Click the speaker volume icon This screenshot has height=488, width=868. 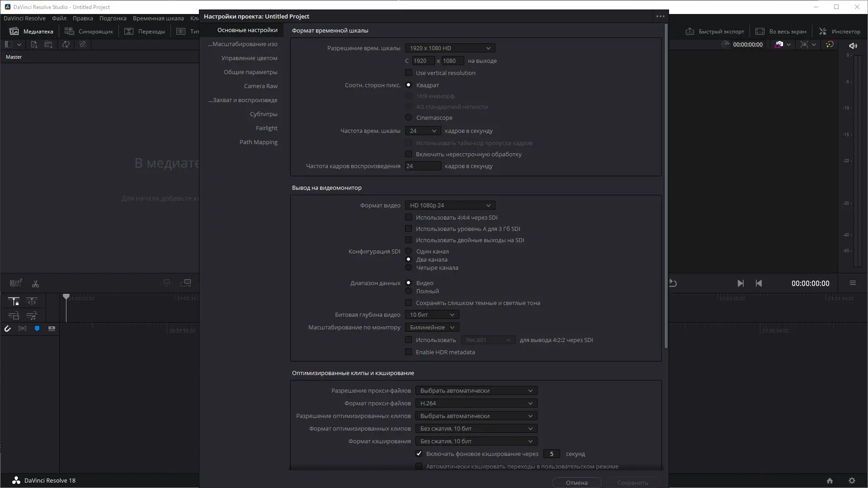click(853, 45)
